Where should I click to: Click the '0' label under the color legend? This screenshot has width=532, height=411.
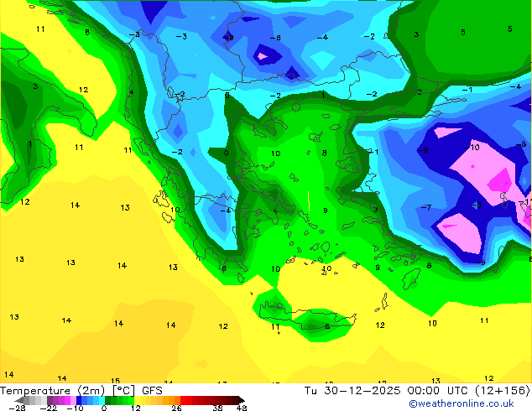[x=105, y=408]
